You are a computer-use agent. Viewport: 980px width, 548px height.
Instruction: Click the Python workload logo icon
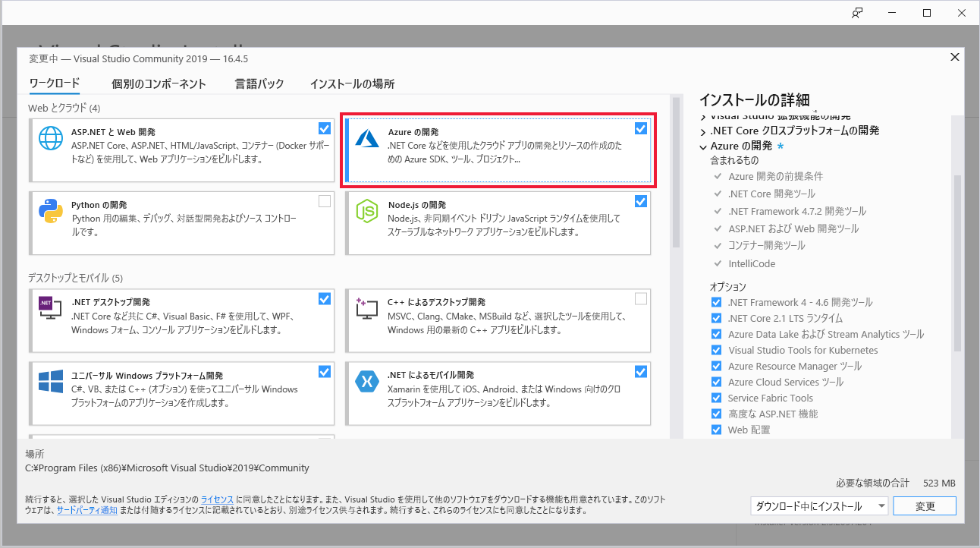point(51,211)
